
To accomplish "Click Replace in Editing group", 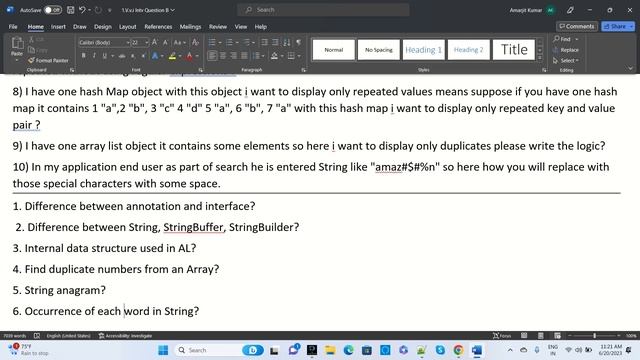I will 566,50.
